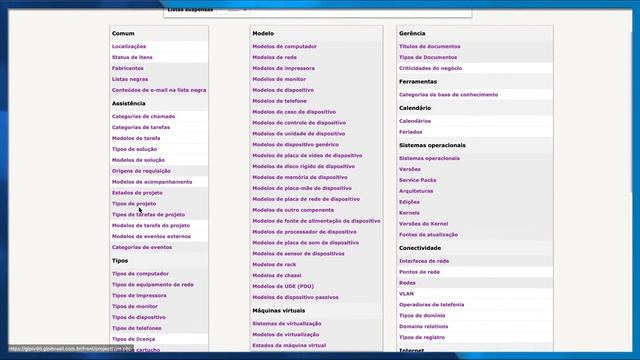
Task: Open Estados de projeto
Action: 137,193
